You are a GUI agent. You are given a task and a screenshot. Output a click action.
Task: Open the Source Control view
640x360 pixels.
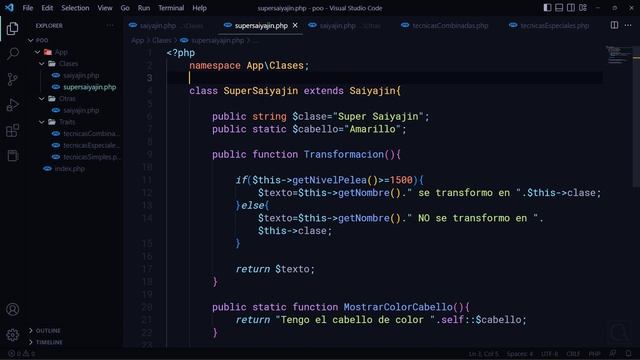[12, 79]
